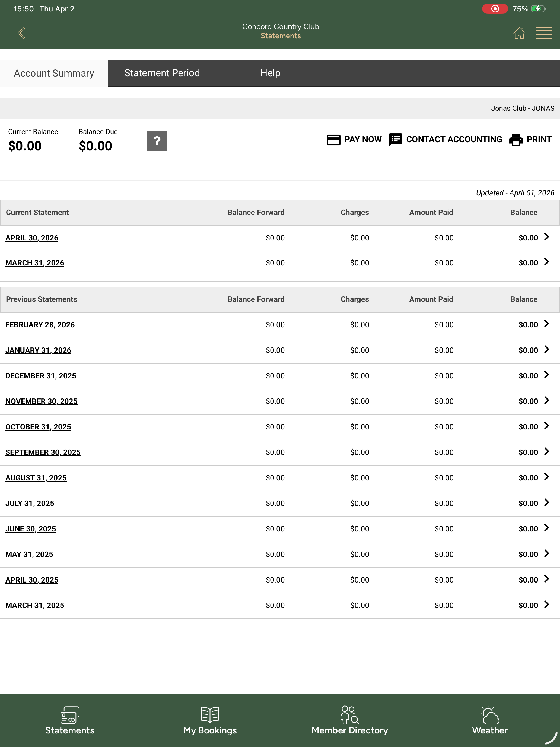This screenshot has width=560, height=747.
Task: Click CONTACT ACCOUNTING link
Action: coord(454,140)
